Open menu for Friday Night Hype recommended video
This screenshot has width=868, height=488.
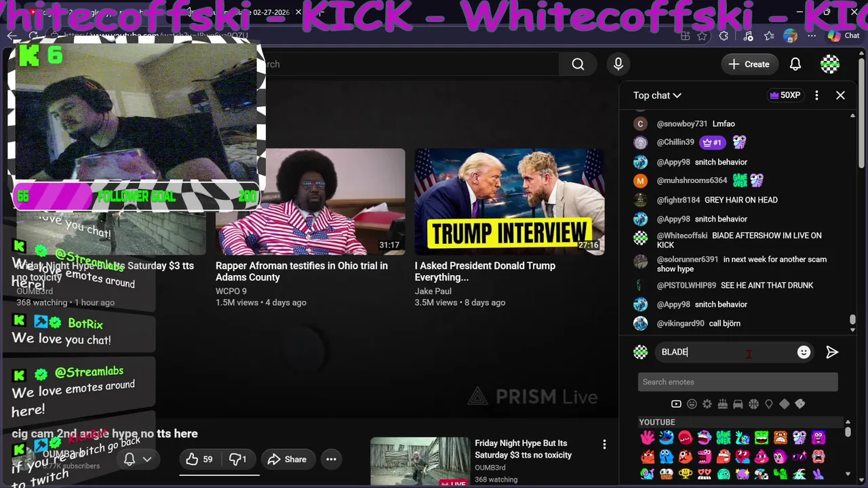pyautogui.click(x=604, y=445)
